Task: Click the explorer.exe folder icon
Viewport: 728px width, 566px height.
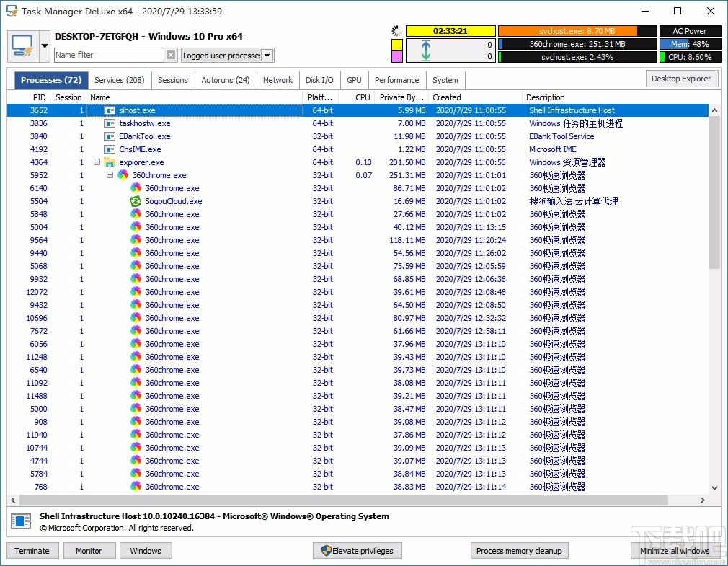Action: [110, 162]
